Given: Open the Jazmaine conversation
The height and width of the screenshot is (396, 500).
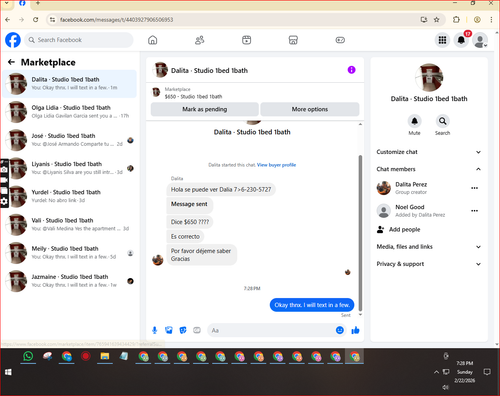Looking at the screenshot, I should [x=69, y=281].
